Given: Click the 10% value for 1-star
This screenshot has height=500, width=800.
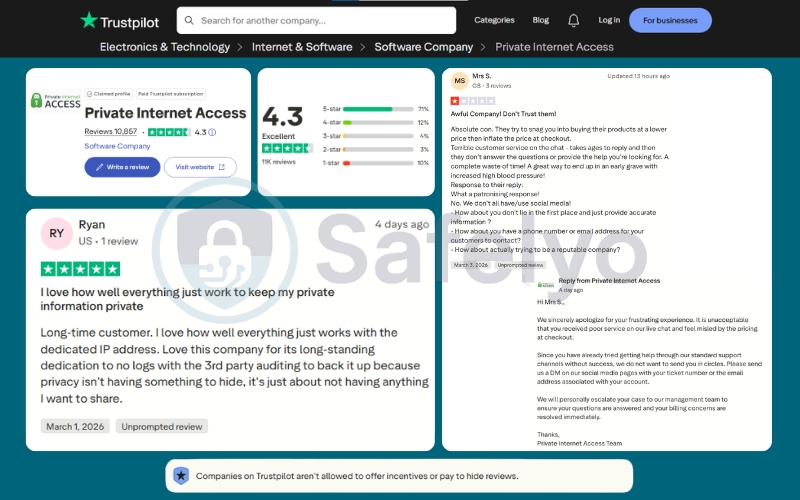Looking at the screenshot, I should point(423,163).
